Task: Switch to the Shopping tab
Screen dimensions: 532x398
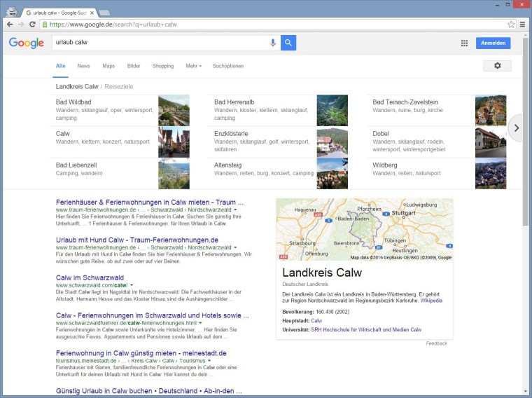Action: pos(163,66)
